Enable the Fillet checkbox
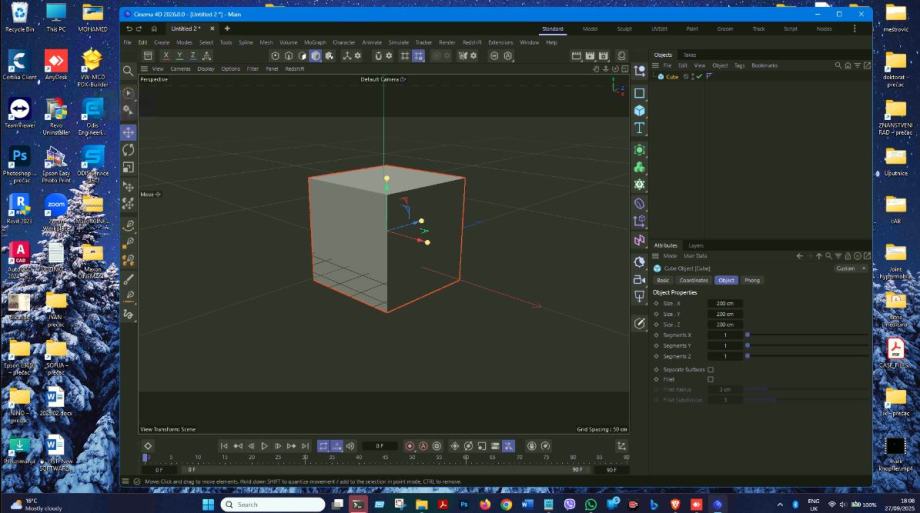The height and width of the screenshot is (513, 920). 710,379
